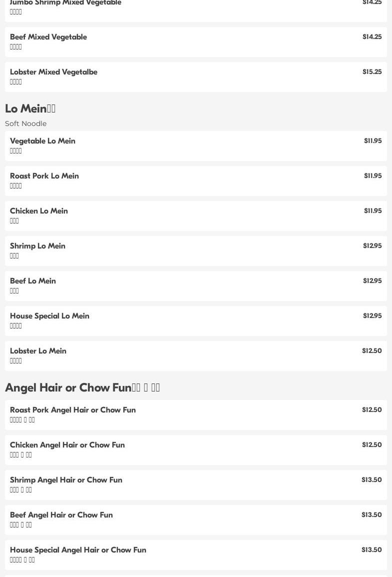Choose House Special Lo Mein
This screenshot has height=577, width=392.
(x=196, y=321)
